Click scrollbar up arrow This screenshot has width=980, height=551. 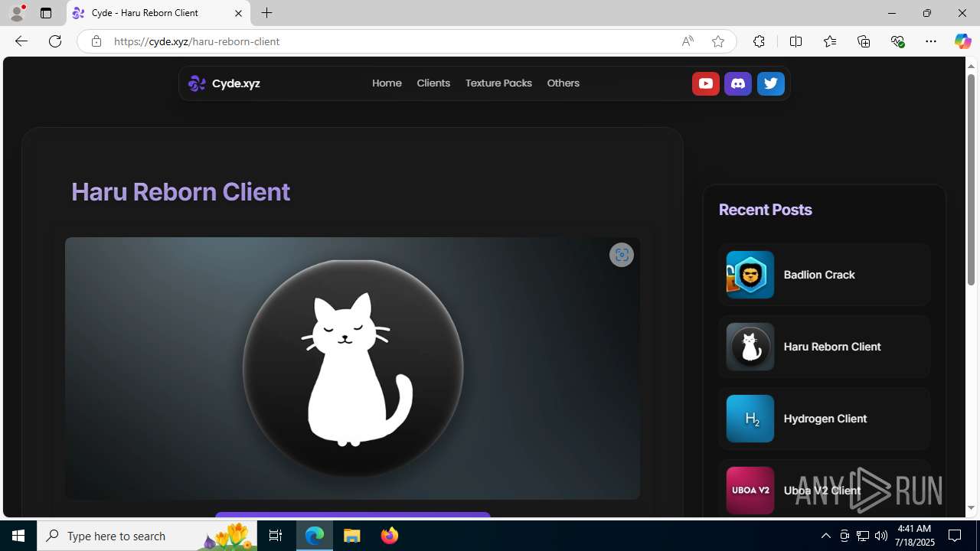[971, 66]
